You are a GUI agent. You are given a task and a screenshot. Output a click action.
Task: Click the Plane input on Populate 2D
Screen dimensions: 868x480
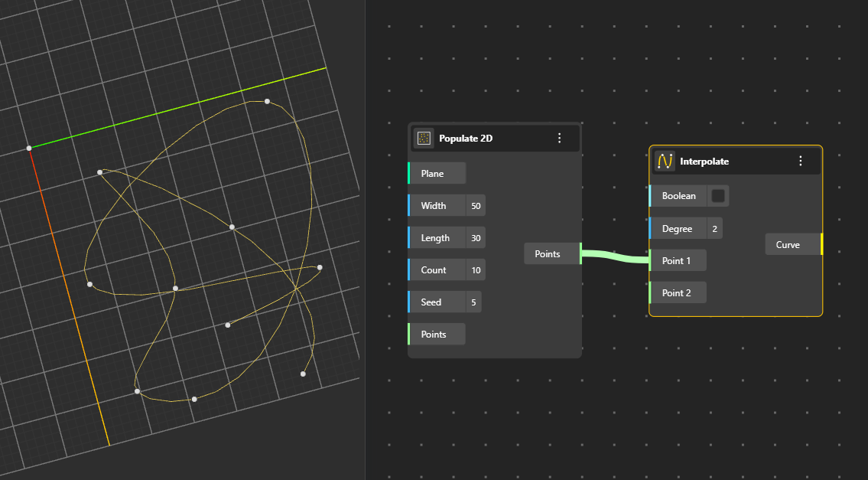pos(436,174)
